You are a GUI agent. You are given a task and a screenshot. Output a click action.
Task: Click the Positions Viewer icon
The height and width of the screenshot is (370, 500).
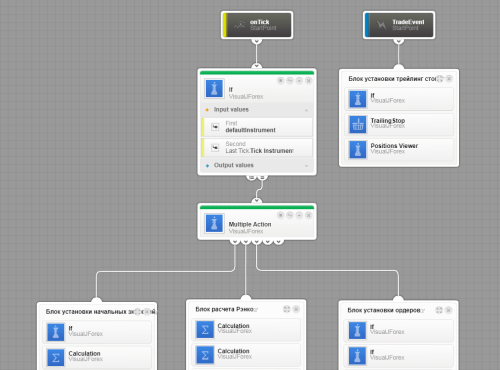click(x=358, y=150)
